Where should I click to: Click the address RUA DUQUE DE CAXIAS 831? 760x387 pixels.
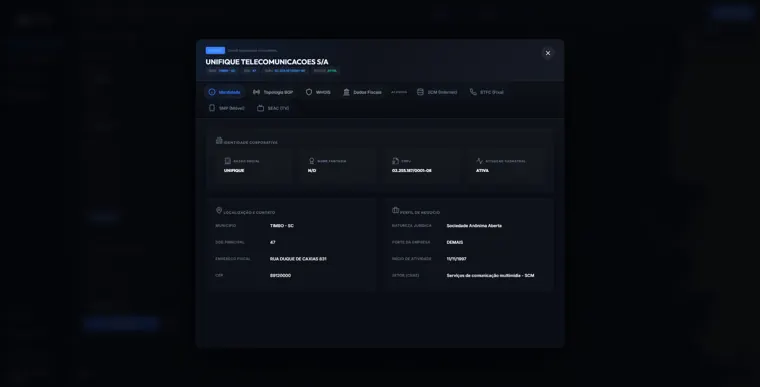coord(298,259)
